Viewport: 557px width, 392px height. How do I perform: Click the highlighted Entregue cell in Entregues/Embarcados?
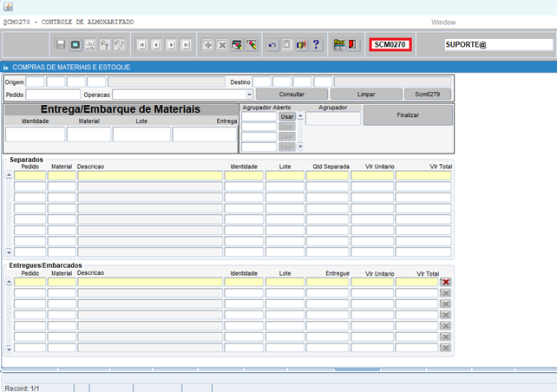click(328, 282)
